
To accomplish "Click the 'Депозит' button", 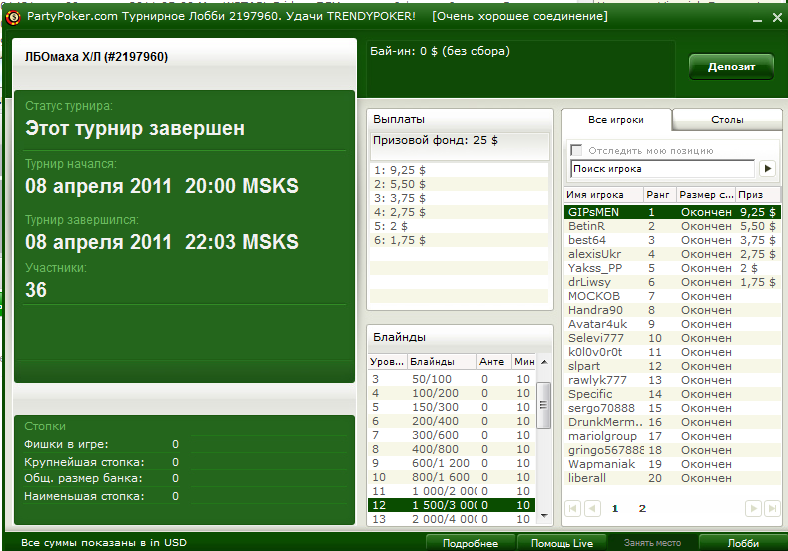I will (731, 67).
